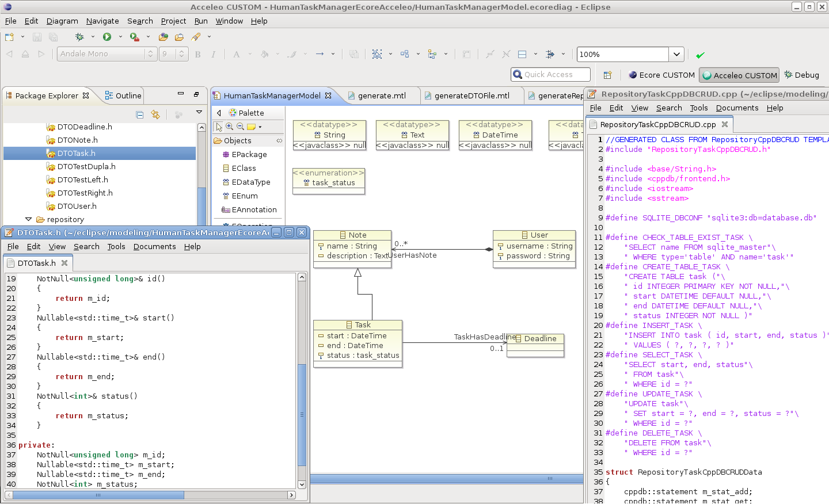The height and width of the screenshot is (504, 829).
Task: Pick the Zoom Out palette tool
Action: (240, 127)
